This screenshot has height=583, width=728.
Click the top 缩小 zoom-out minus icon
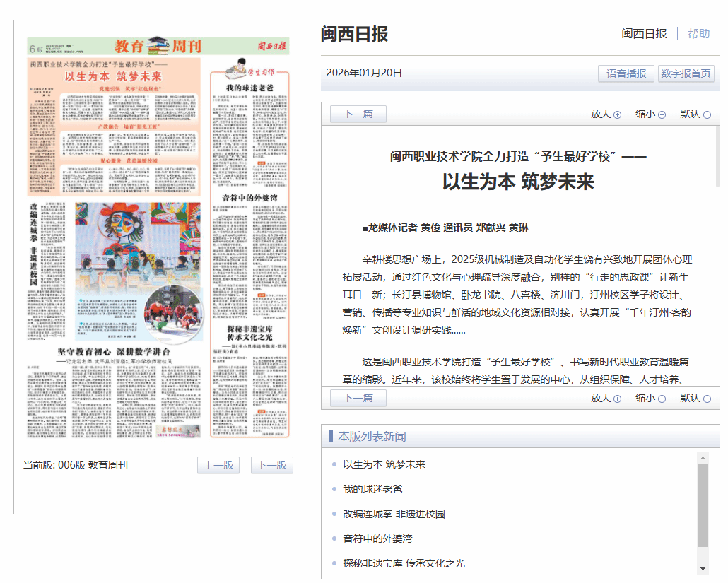point(662,114)
